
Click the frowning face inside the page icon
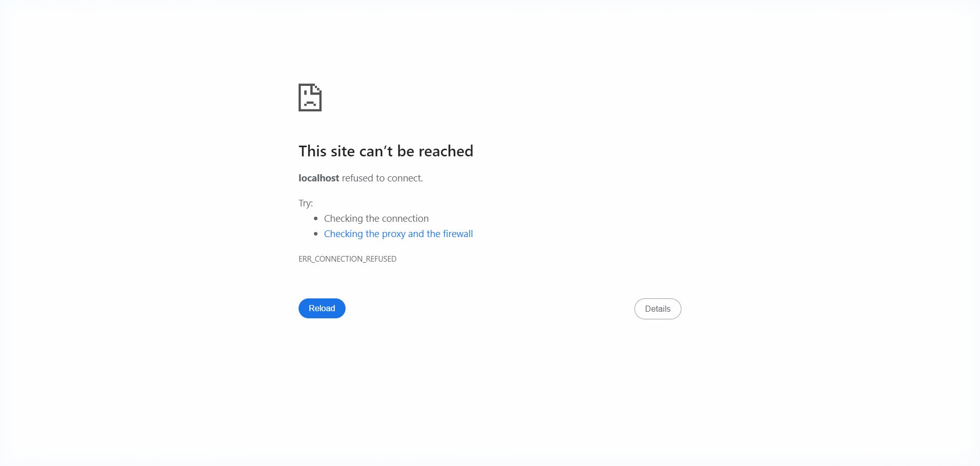click(309, 99)
